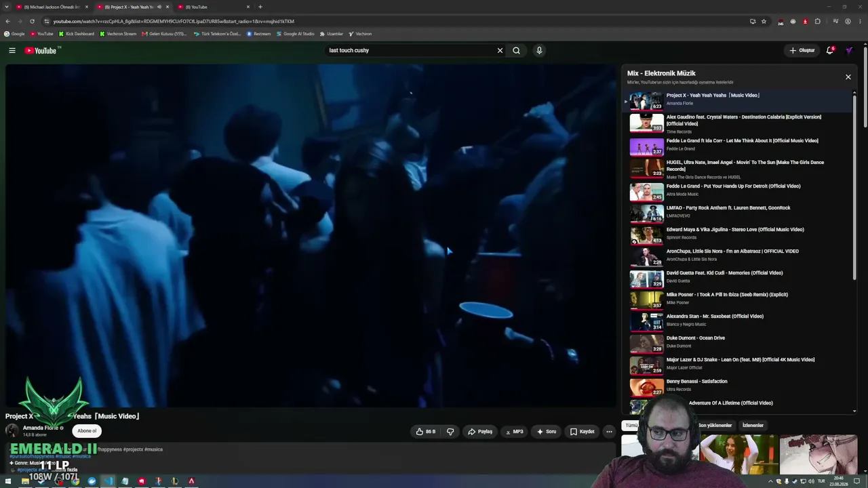Screen dimensions: 868x488
Task: Close the Mix playlist panel
Action: click(848, 77)
